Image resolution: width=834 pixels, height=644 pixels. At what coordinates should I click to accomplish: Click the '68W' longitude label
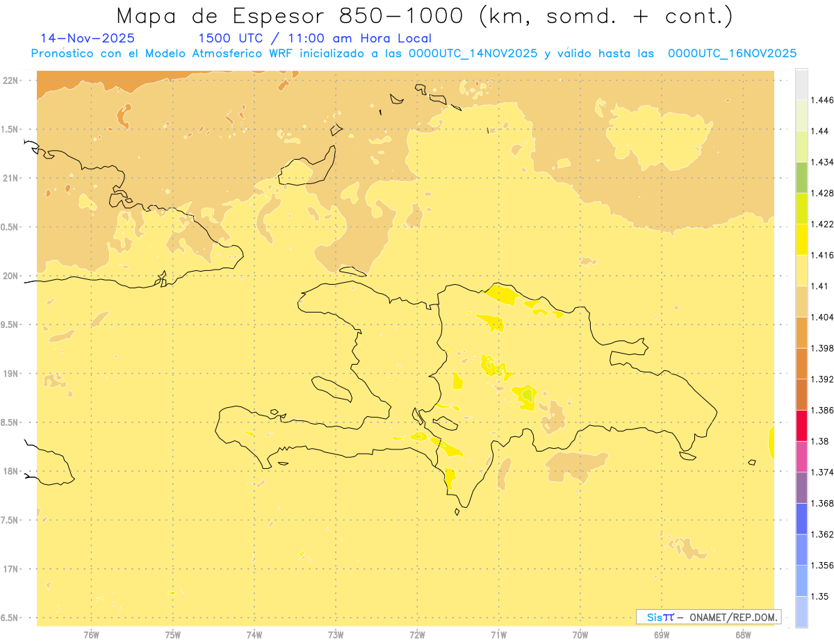point(743,635)
